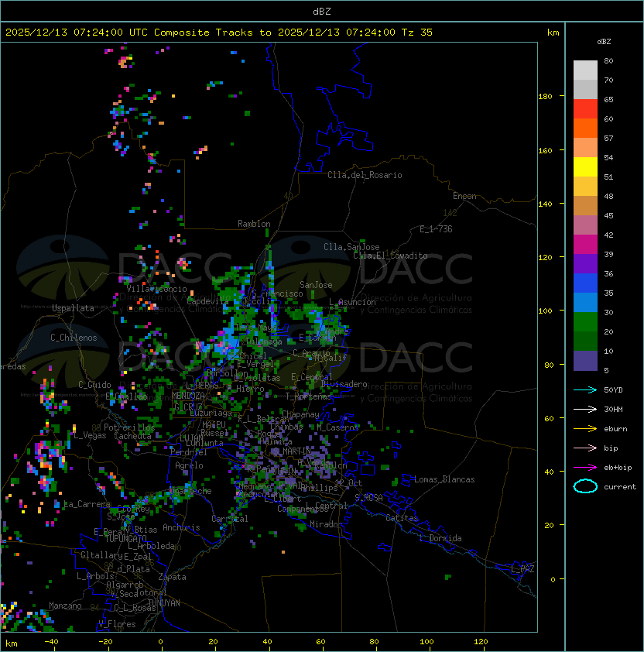The width and height of the screenshot is (644, 652).
Task: Click the 'S_MARTIN' map label
Action: click(x=292, y=451)
